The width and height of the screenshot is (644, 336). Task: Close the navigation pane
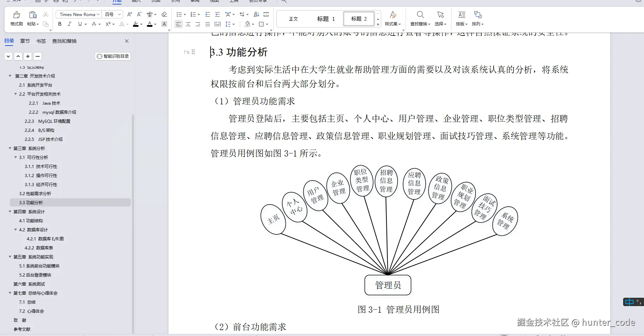tap(127, 41)
